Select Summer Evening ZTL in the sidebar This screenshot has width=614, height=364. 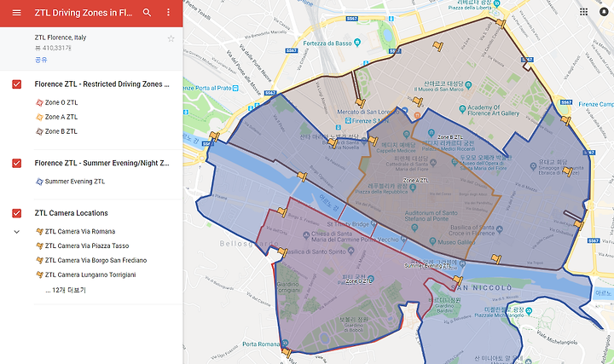pos(75,182)
